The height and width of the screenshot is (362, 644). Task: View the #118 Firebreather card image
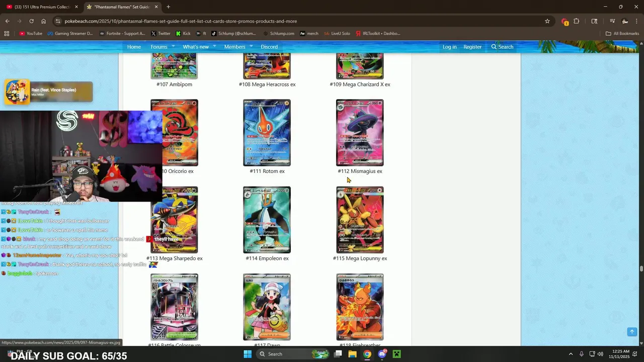360,307
